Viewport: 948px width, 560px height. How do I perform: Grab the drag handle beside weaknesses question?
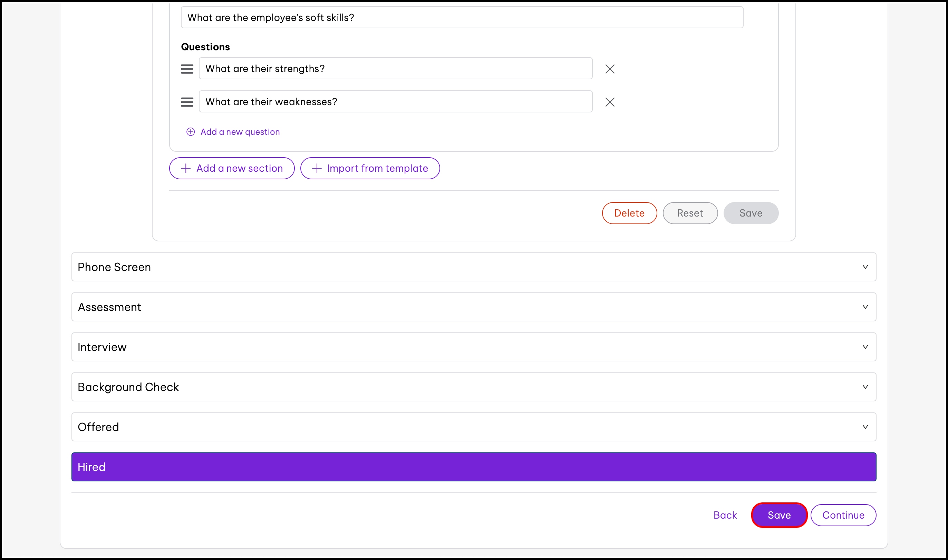click(x=187, y=102)
